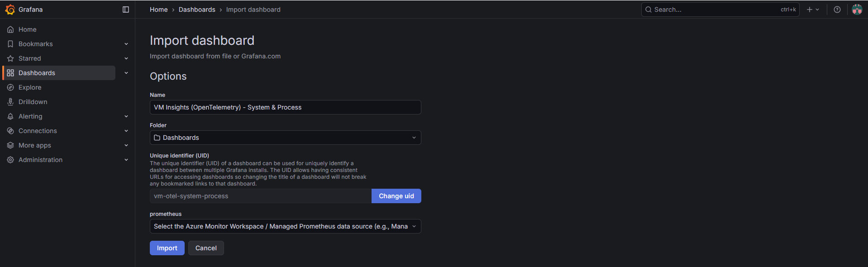Open the user profile avatar

point(857,10)
